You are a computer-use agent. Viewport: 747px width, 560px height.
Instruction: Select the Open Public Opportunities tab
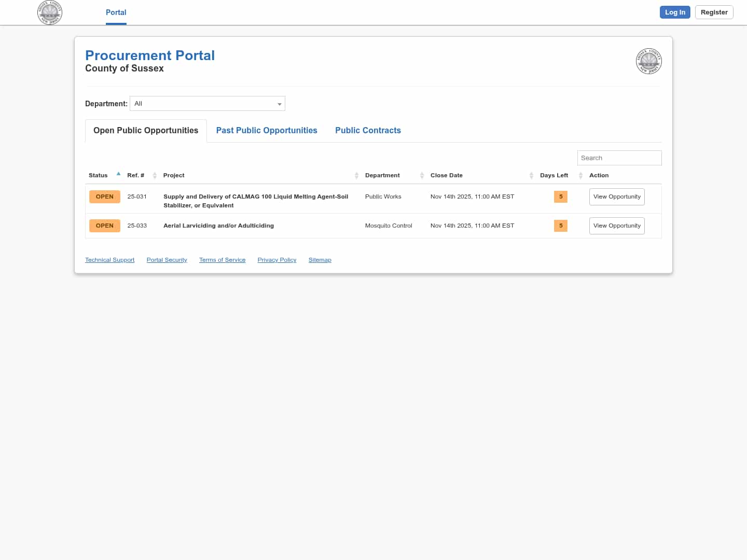point(146,131)
